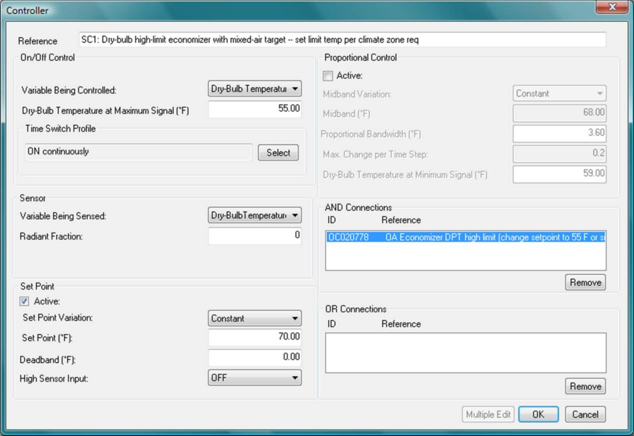Viewport: 634px width, 436px height.
Task: Expand the Variable Being Sensed dropdown
Action: click(x=254, y=215)
